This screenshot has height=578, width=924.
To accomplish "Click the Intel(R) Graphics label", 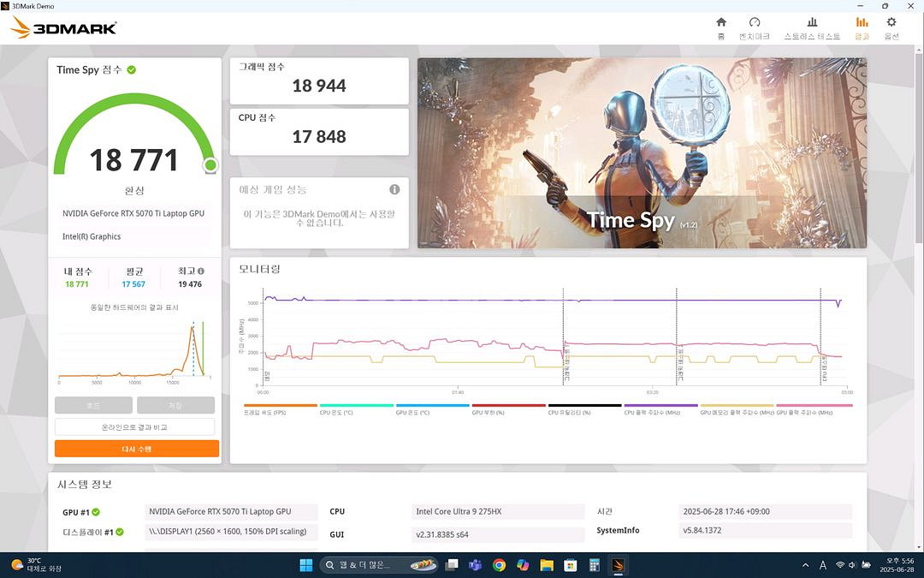I will pyautogui.click(x=92, y=236).
